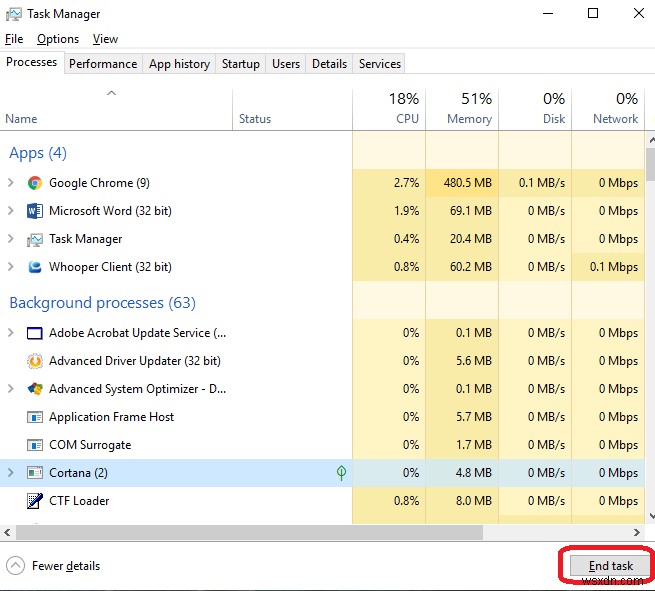This screenshot has width=655, height=591.
Task: Click the Apps (4) group heading
Action: click(x=38, y=153)
